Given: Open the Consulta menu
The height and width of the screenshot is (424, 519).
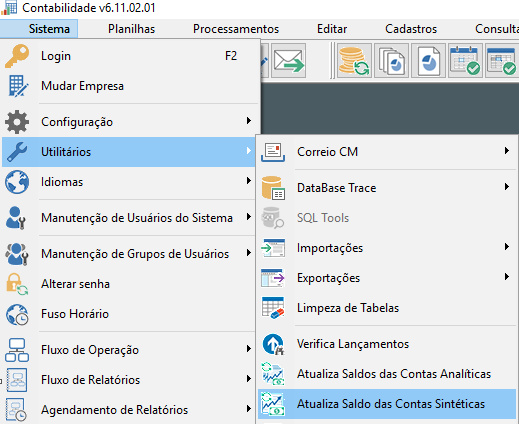Looking at the screenshot, I should [497, 29].
